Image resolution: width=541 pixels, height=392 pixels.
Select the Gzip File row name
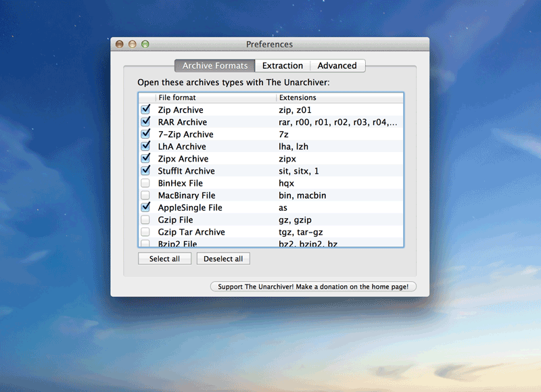coord(175,220)
